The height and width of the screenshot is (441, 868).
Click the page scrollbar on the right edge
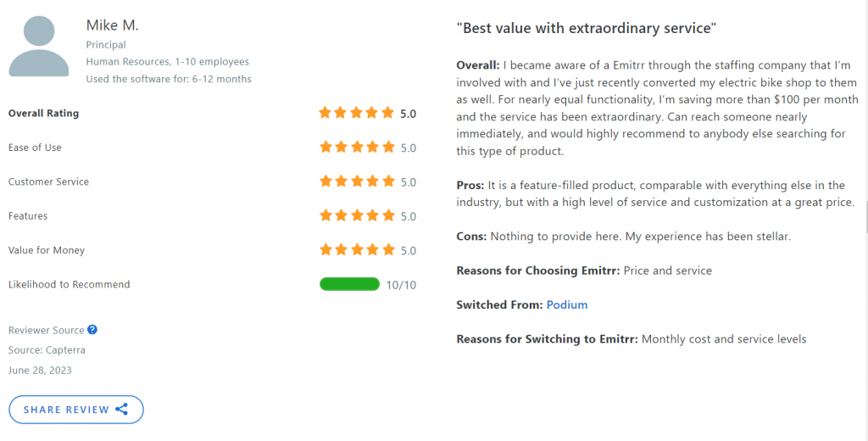[x=865, y=218]
